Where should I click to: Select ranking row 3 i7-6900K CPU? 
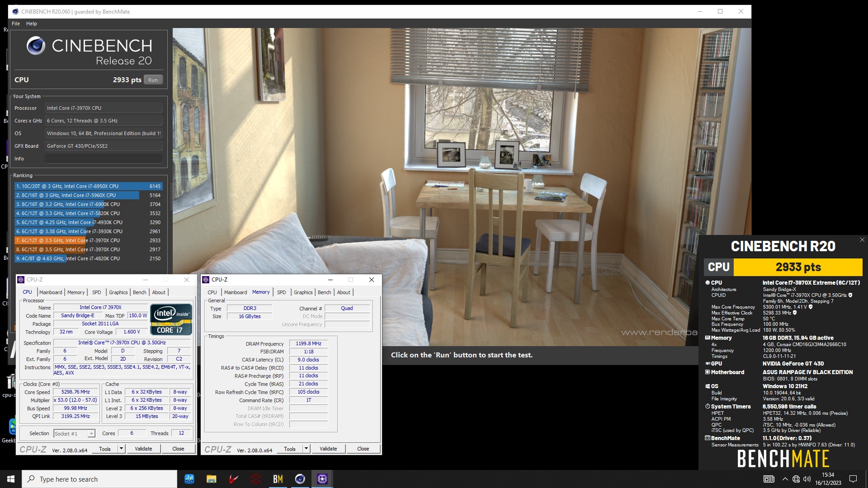click(x=89, y=204)
